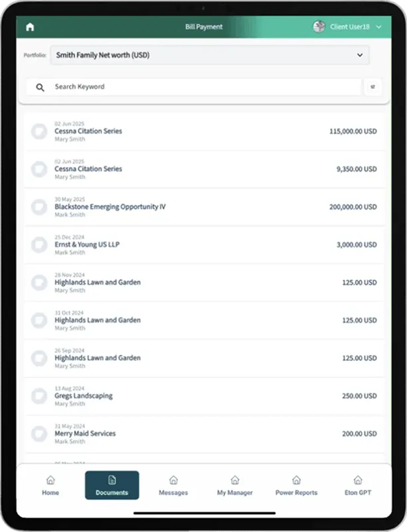Launch Eton GPT from bottom navigation

pos(357,485)
